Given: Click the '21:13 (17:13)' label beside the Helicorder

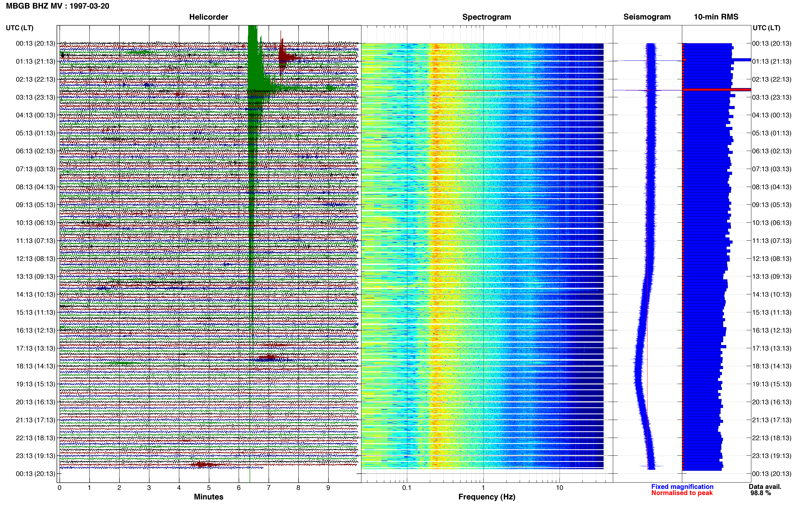Looking at the screenshot, I should (36, 420).
